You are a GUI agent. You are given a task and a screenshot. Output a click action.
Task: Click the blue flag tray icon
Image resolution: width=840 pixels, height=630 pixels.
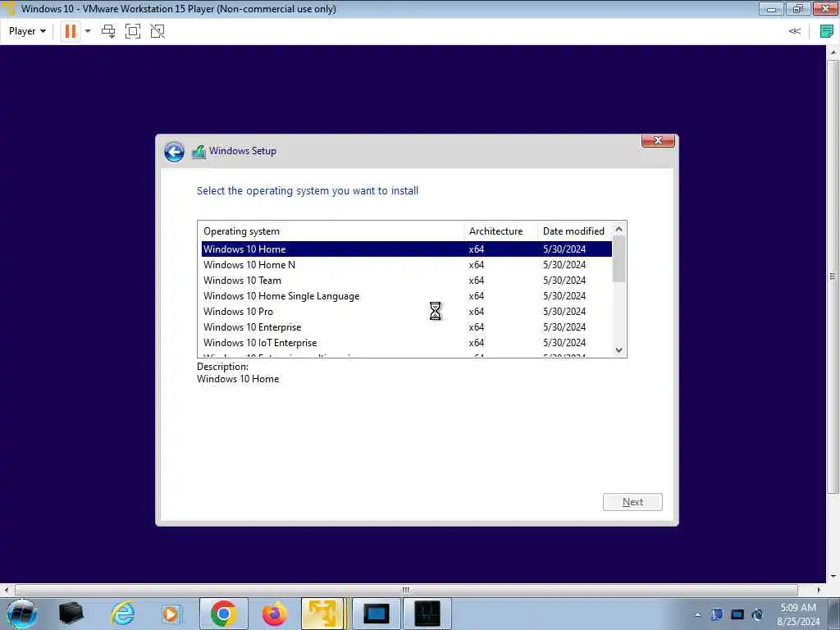pyautogui.click(x=717, y=614)
